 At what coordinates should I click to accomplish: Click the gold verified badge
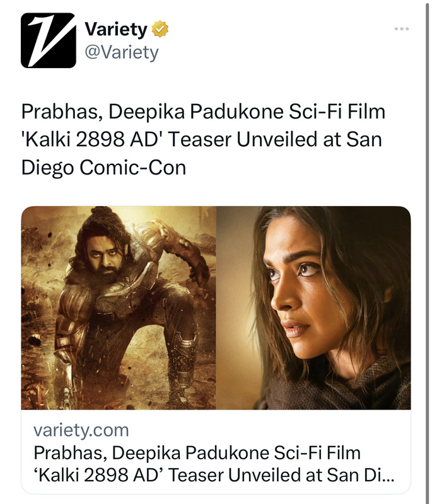point(160,29)
